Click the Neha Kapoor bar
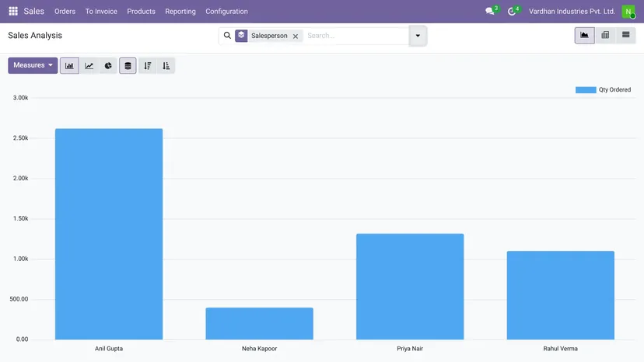Screen dimensions: 644x362 [x=259, y=323]
